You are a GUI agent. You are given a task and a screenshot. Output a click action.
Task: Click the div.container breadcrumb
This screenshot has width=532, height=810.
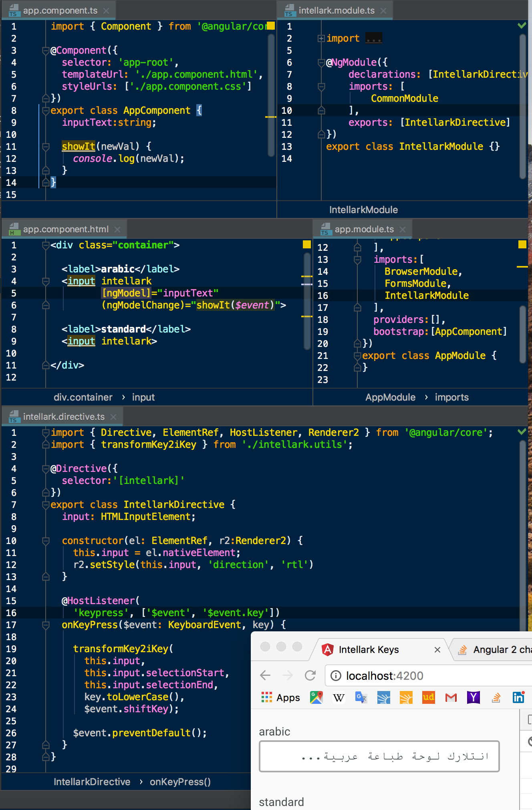coord(83,397)
